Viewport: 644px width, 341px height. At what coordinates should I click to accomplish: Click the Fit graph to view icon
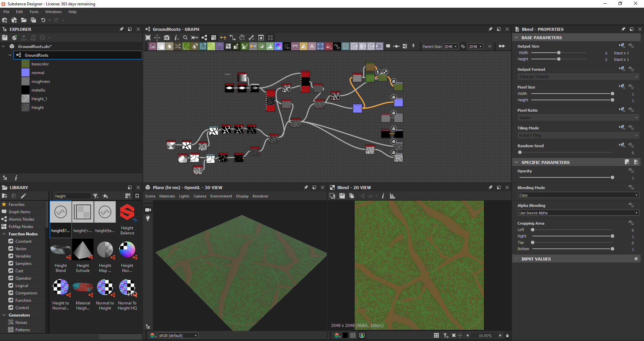pyautogui.click(x=148, y=38)
